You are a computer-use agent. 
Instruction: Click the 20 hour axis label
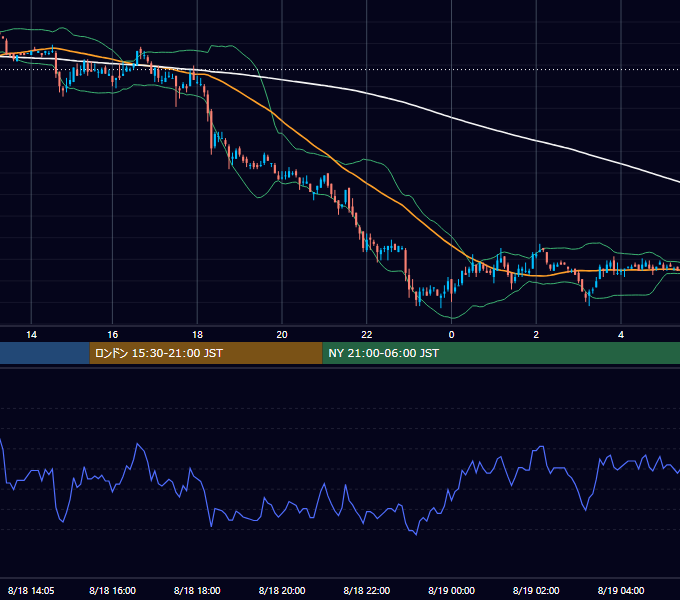point(282,335)
